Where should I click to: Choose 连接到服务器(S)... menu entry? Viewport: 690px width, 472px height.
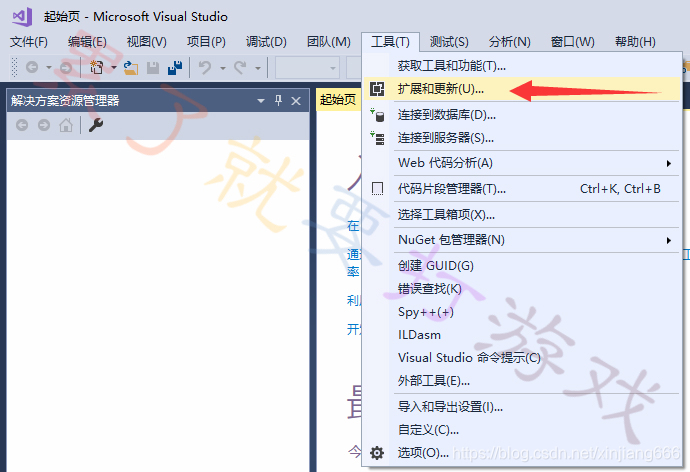pos(522,138)
